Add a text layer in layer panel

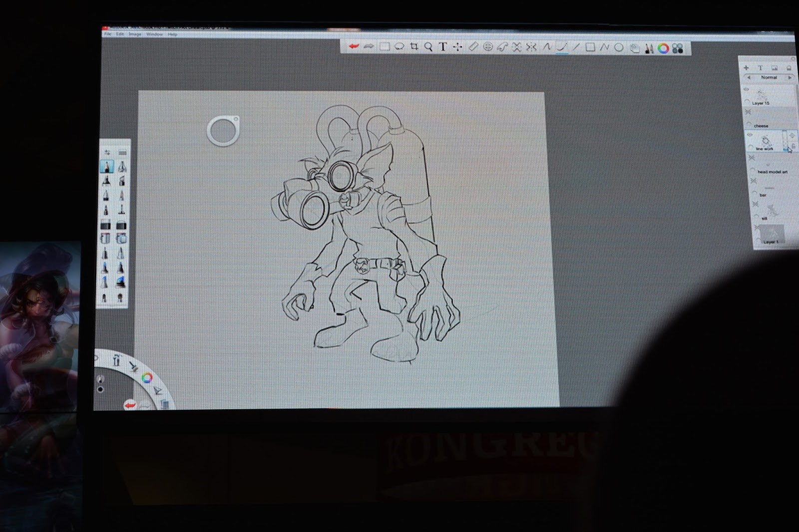click(x=761, y=68)
